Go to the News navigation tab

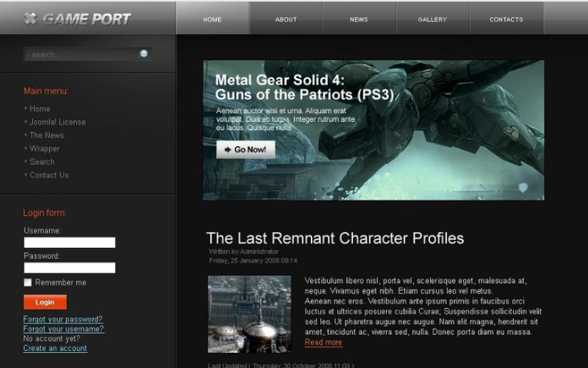(x=359, y=19)
